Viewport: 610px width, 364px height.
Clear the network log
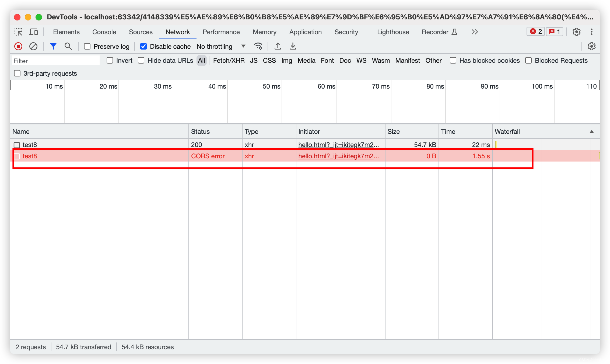coord(33,46)
